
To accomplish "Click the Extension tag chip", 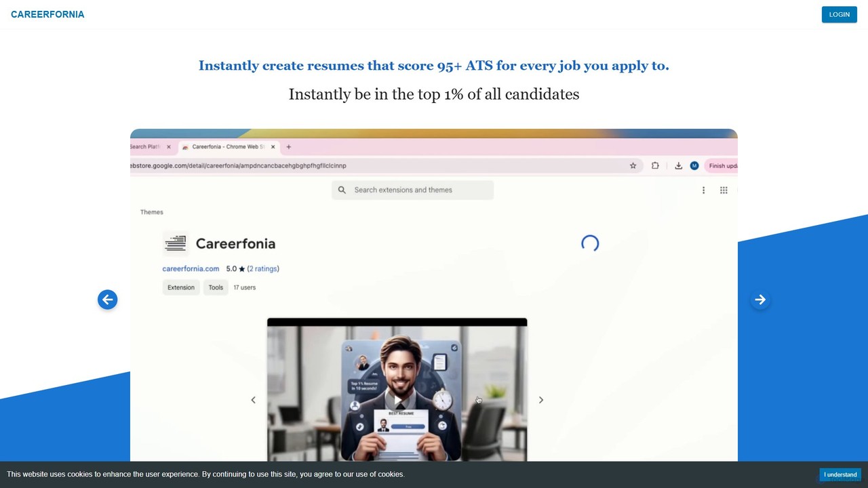I will pos(181,287).
